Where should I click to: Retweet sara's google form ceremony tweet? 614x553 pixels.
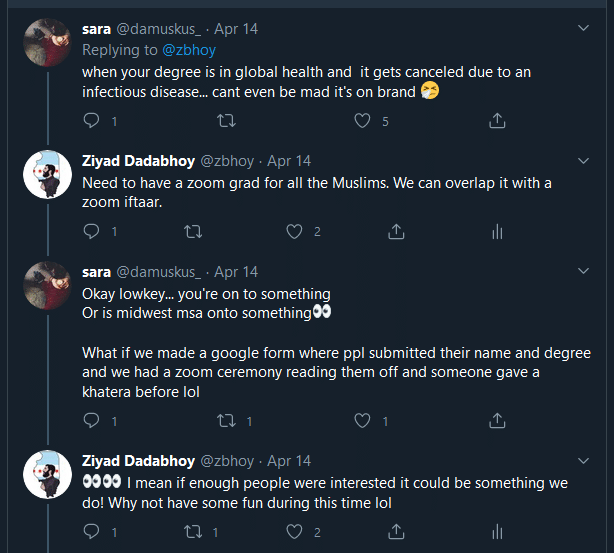[x=226, y=421]
